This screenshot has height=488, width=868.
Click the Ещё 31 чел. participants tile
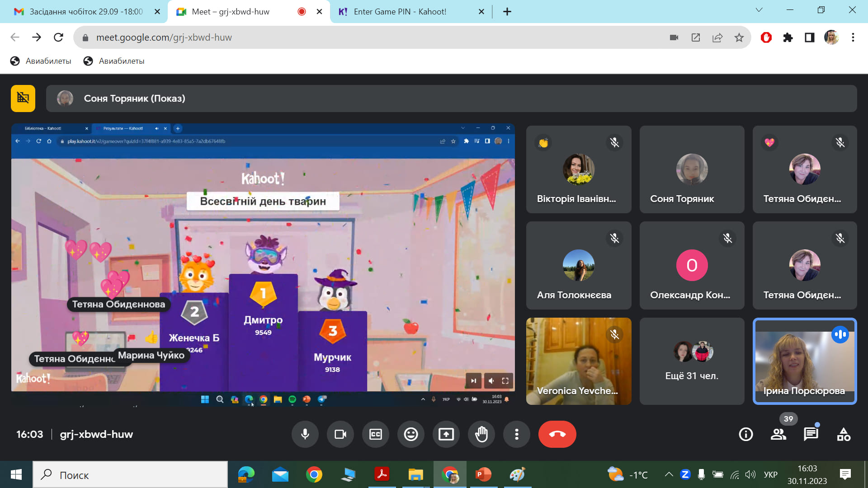[692, 361]
